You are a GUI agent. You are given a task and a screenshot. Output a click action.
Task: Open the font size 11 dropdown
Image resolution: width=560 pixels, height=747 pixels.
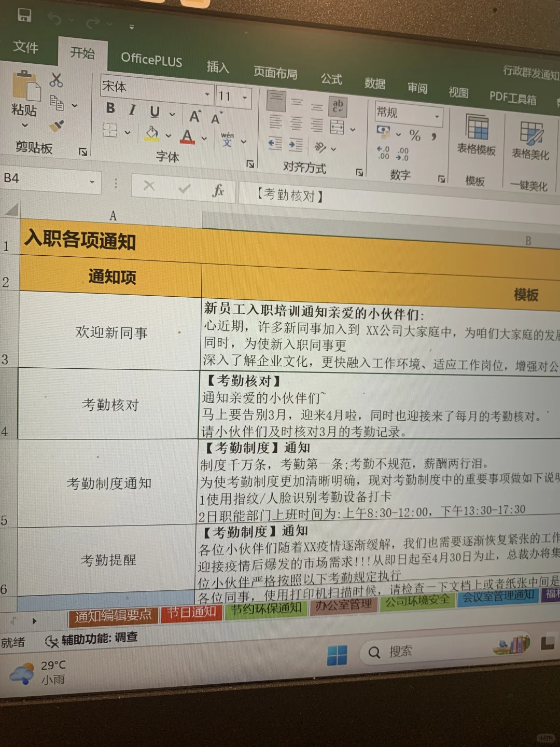[x=245, y=98]
